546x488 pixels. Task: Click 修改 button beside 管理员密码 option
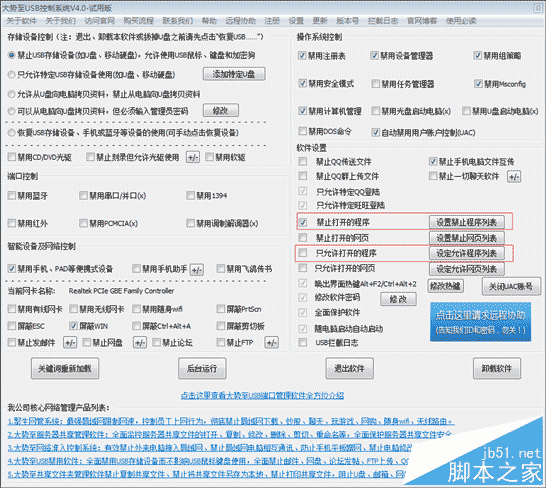[x=221, y=111]
